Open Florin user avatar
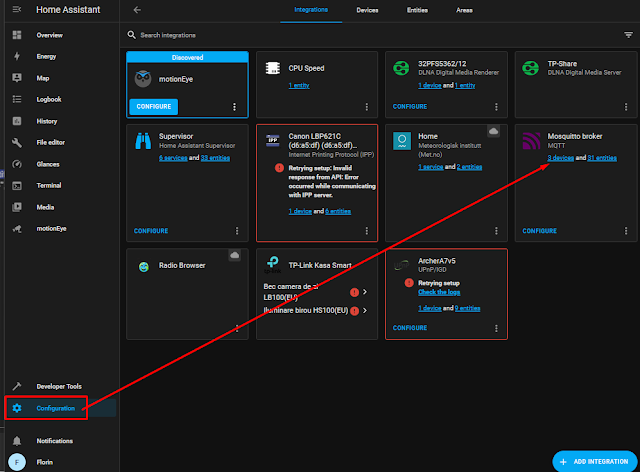This screenshot has height=472, width=640. [17, 462]
